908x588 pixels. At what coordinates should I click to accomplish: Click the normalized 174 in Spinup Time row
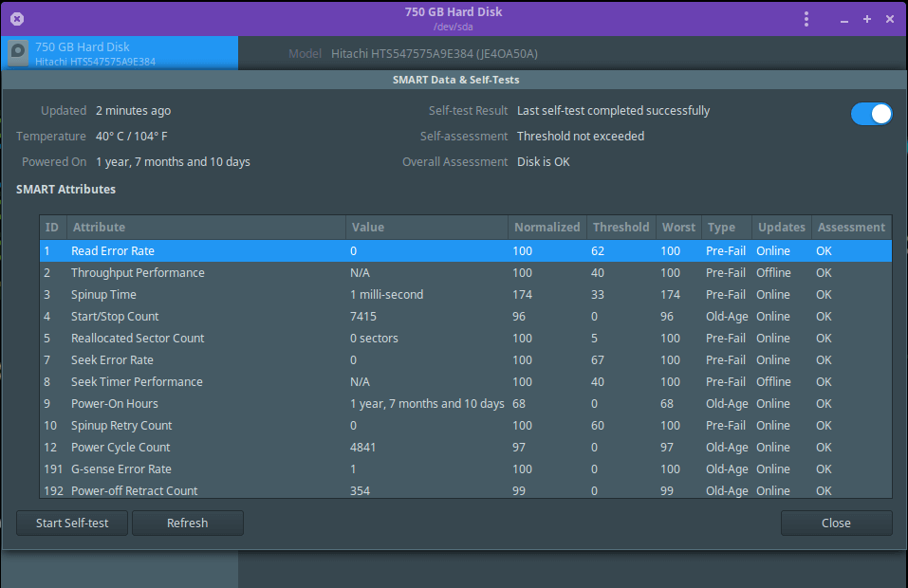coord(523,295)
